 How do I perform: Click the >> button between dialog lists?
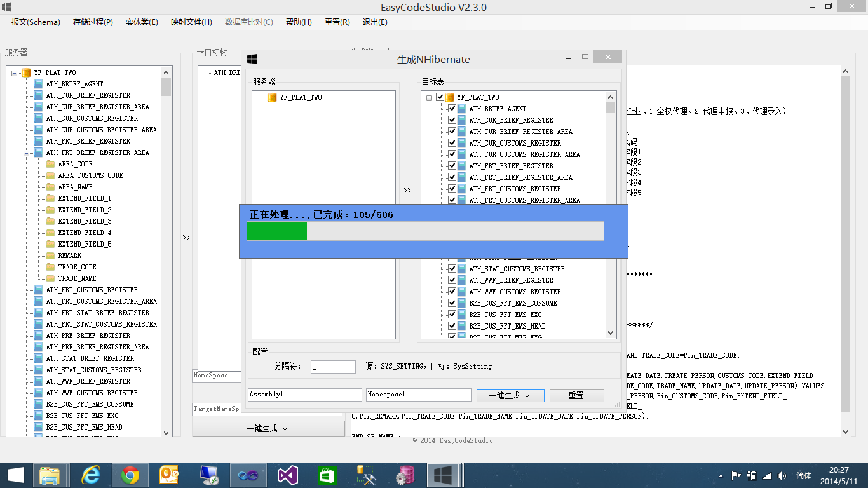(407, 191)
